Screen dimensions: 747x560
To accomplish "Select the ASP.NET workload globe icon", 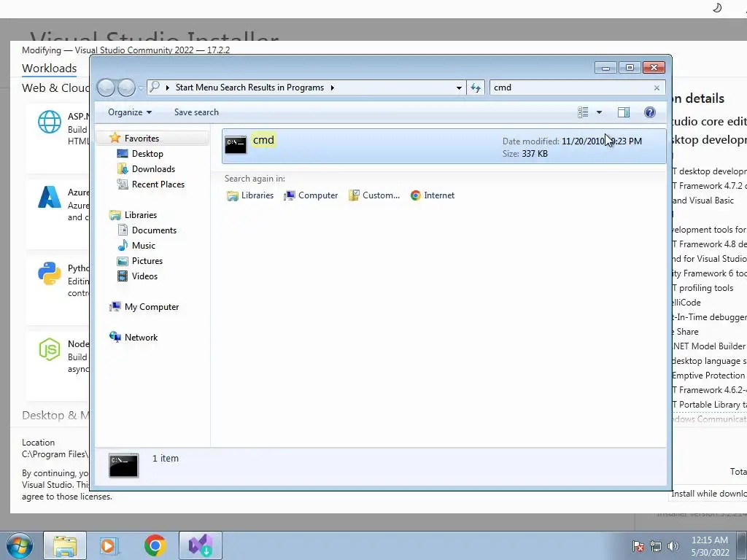I will (x=50, y=122).
